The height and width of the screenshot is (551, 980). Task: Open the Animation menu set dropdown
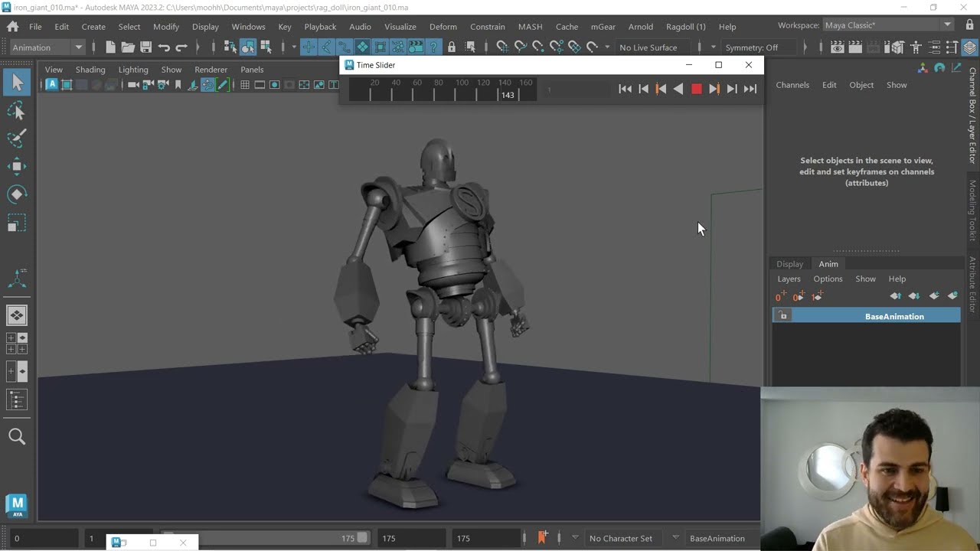click(x=47, y=47)
